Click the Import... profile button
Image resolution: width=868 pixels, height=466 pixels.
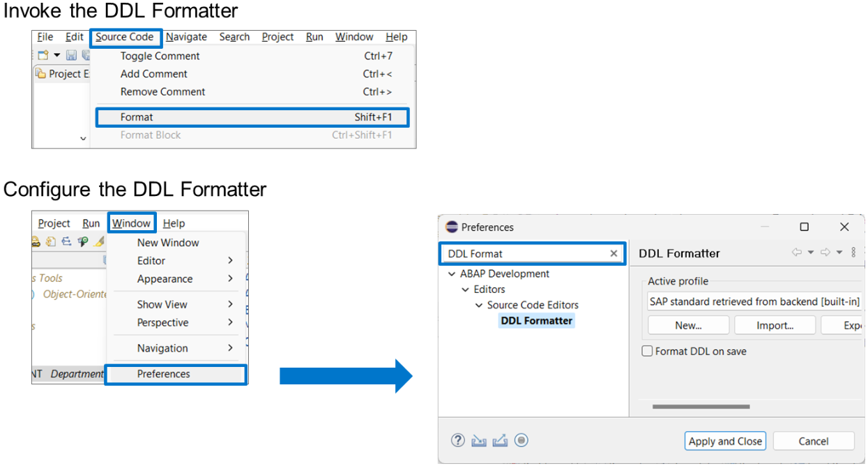coord(775,325)
